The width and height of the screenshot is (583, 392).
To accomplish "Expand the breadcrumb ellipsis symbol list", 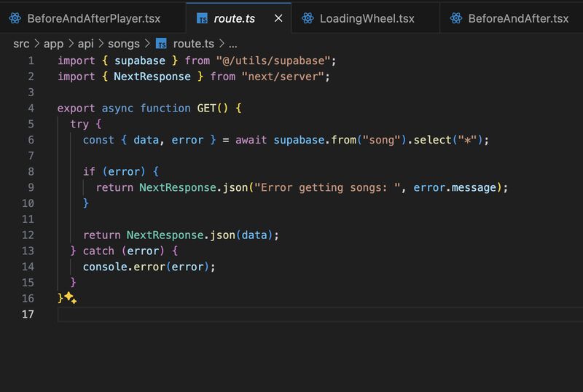I will point(232,43).
